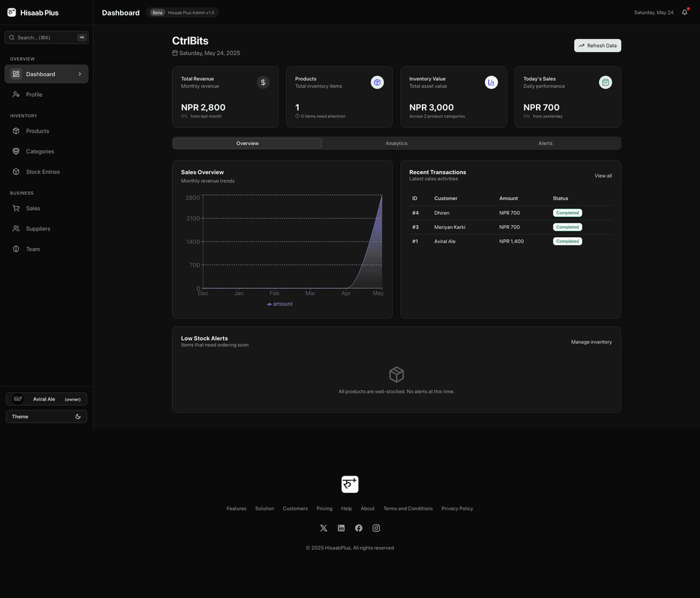Open the Facebook footer icon
The height and width of the screenshot is (598, 700).
click(x=358, y=528)
